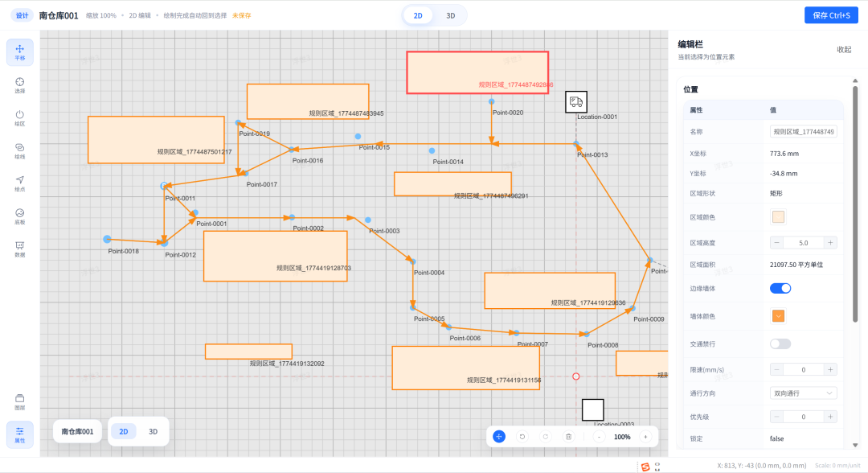Select region 规则区域_1774487492896
868x473 pixels.
click(x=477, y=72)
